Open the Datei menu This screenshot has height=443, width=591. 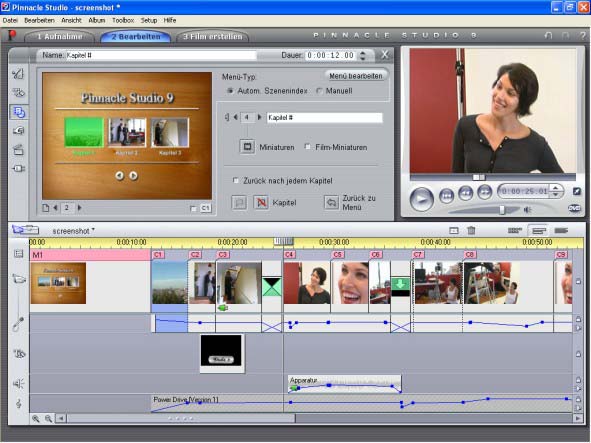[10, 20]
